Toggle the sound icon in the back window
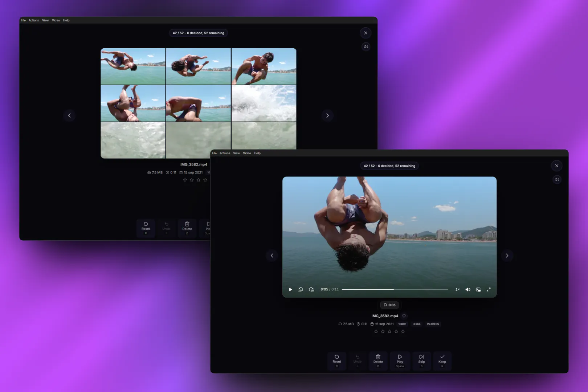588x392 pixels. coord(366,46)
